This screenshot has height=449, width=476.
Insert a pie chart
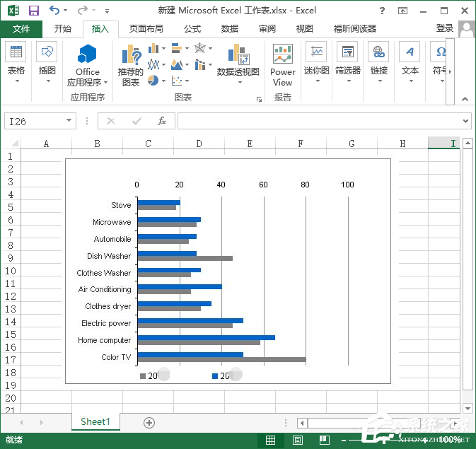point(153,81)
